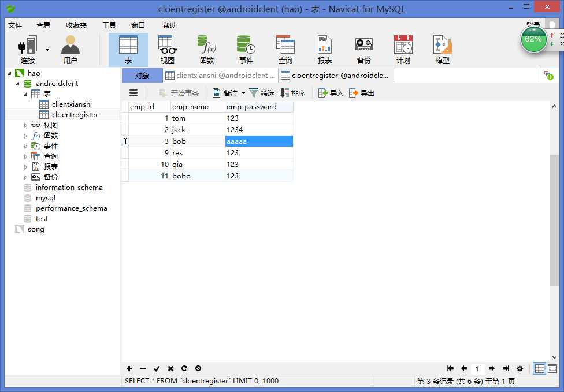Click the add record plus icon
The image size is (564, 392).
coord(129,368)
